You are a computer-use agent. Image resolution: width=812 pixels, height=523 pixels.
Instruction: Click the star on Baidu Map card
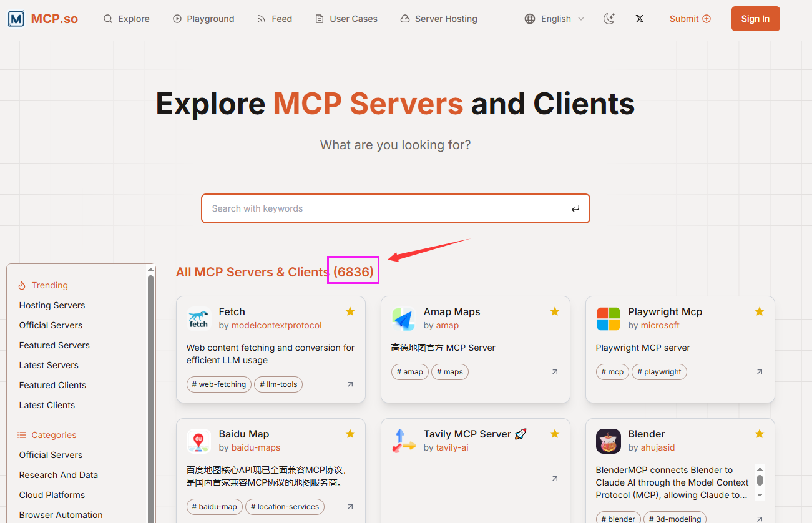click(350, 434)
